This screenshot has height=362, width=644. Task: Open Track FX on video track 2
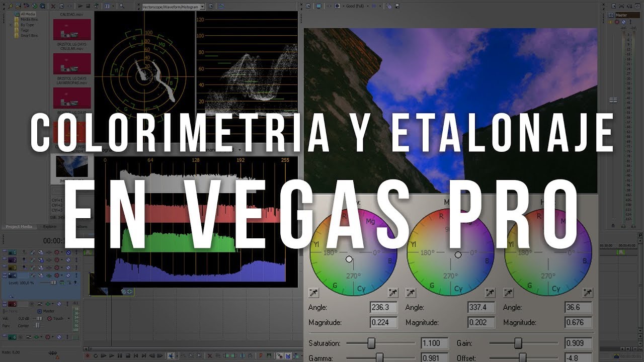coord(49,260)
